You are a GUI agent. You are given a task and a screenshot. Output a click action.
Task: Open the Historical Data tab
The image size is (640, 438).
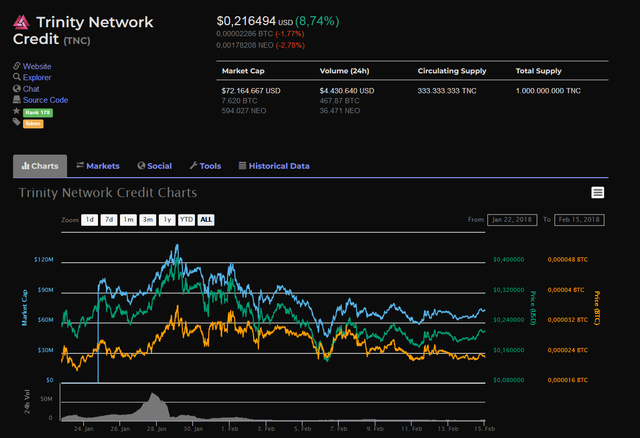(x=274, y=166)
